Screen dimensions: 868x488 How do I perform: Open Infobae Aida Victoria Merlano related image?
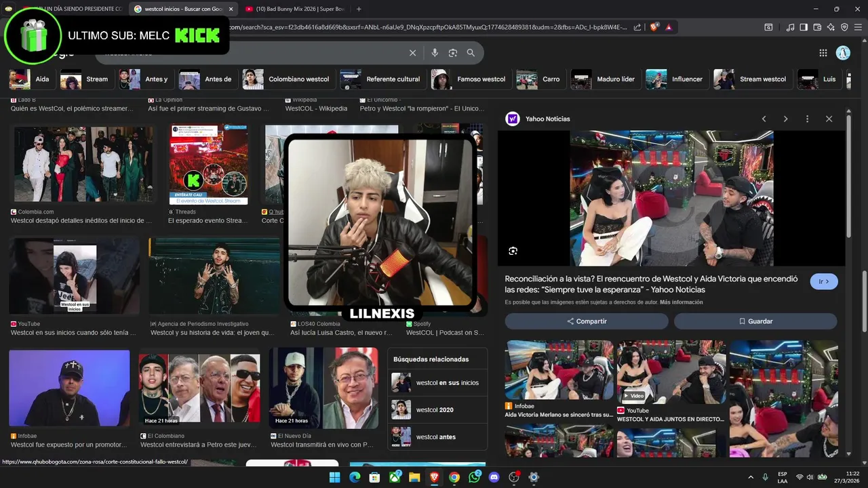[559, 370]
